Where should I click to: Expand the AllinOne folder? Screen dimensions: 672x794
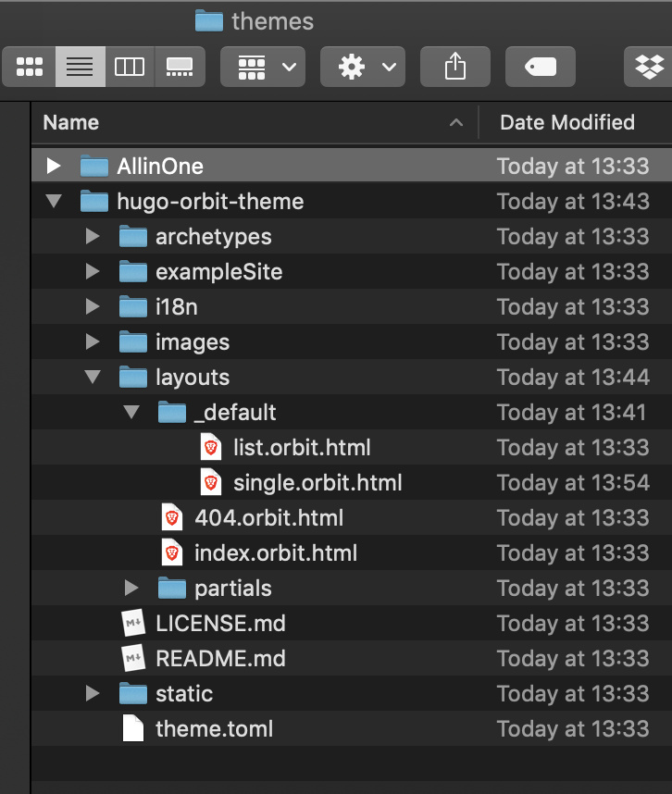pos(54,166)
